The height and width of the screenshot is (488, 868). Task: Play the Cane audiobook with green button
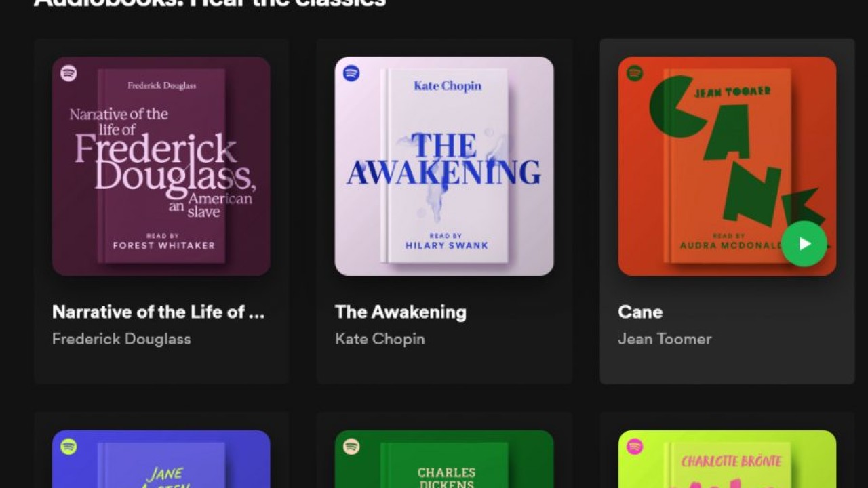[804, 244]
